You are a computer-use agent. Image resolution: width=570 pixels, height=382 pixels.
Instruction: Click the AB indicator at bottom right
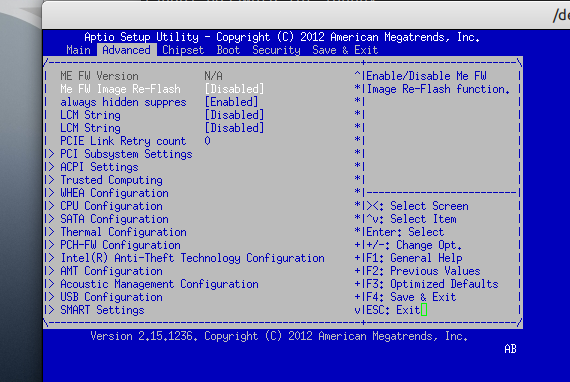(510, 349)
